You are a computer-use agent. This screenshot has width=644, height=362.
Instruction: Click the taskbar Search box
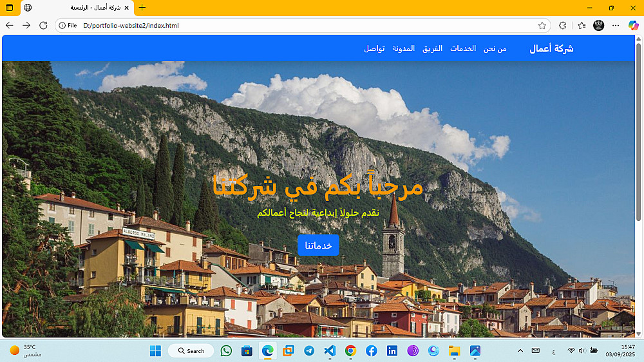click(x=191, y=351)
